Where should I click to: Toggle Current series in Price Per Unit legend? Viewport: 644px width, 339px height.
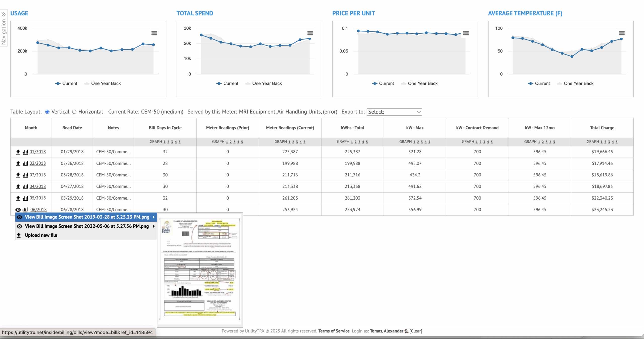coord(383,83)
